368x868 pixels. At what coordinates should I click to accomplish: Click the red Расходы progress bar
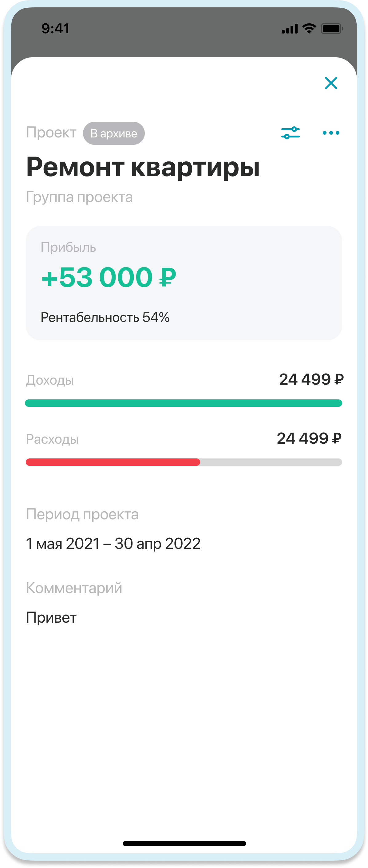click(x=113, y=462)
